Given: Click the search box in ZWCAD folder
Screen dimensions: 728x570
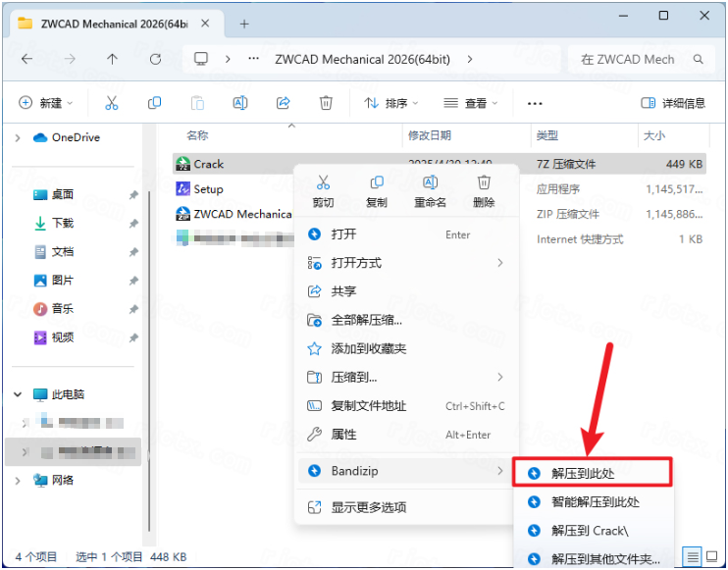Looking at the screenshot, I should [638, 59].
